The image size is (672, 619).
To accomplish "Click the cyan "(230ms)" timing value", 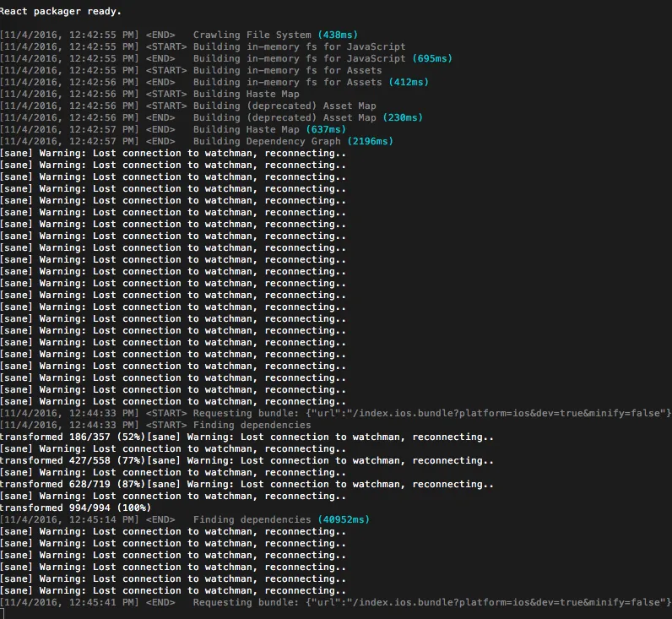I will coord(403,117).
